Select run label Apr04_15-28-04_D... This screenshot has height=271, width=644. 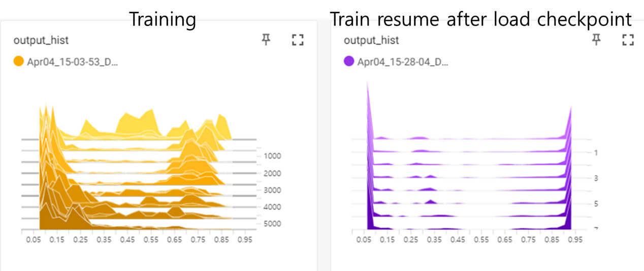click(403, 62)
